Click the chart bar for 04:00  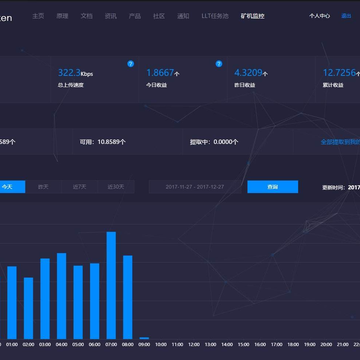62,296
